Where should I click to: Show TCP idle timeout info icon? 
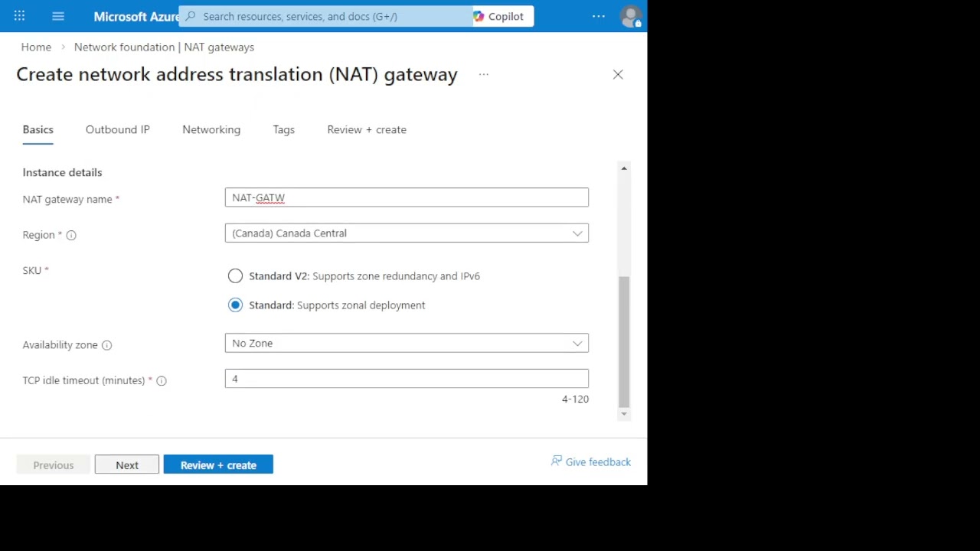point(162,380)
